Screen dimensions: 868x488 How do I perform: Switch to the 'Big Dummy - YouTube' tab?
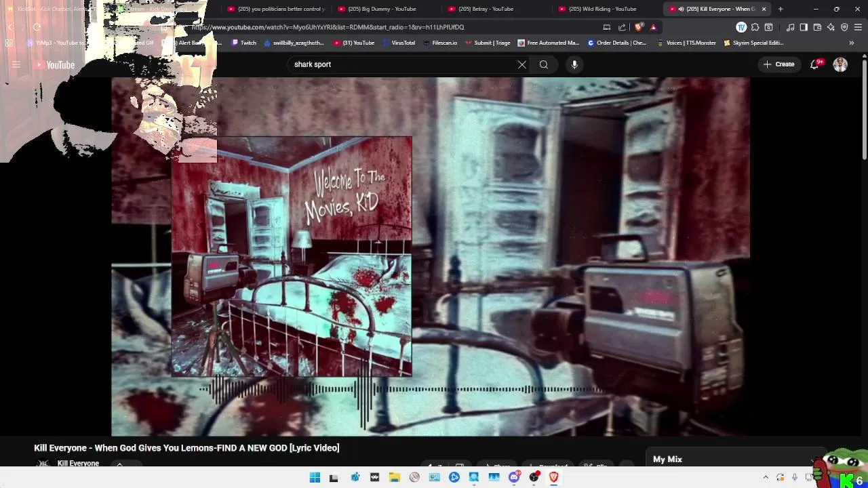[x=387, y=9]
